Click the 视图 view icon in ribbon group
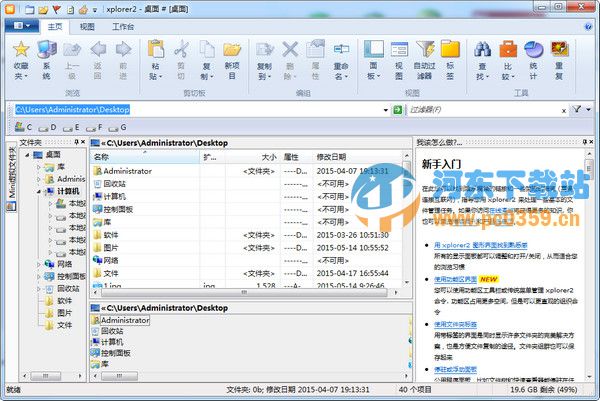Viewport: 600px width, 401px height. tap(399, 49)
